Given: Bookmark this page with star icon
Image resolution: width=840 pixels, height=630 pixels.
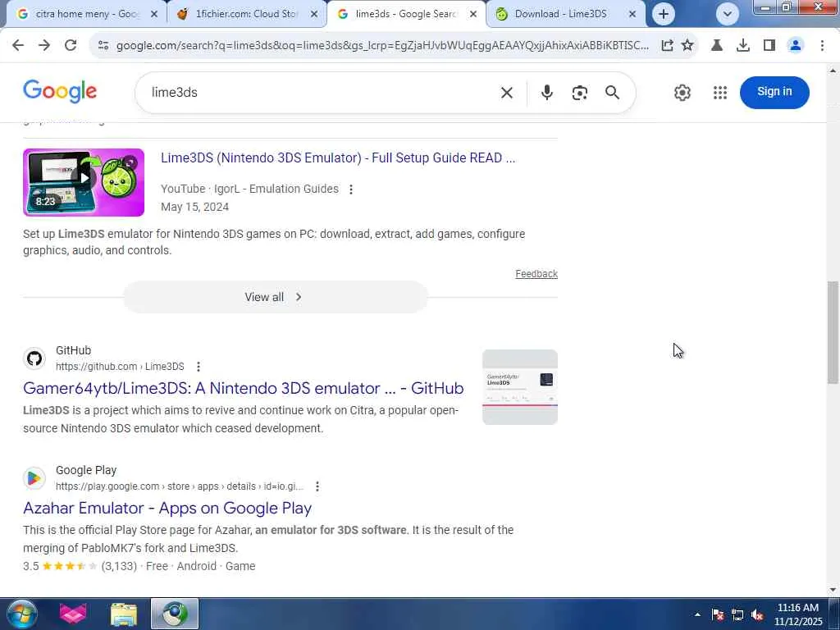Looking at the screenshot, I should click(687, 46).
